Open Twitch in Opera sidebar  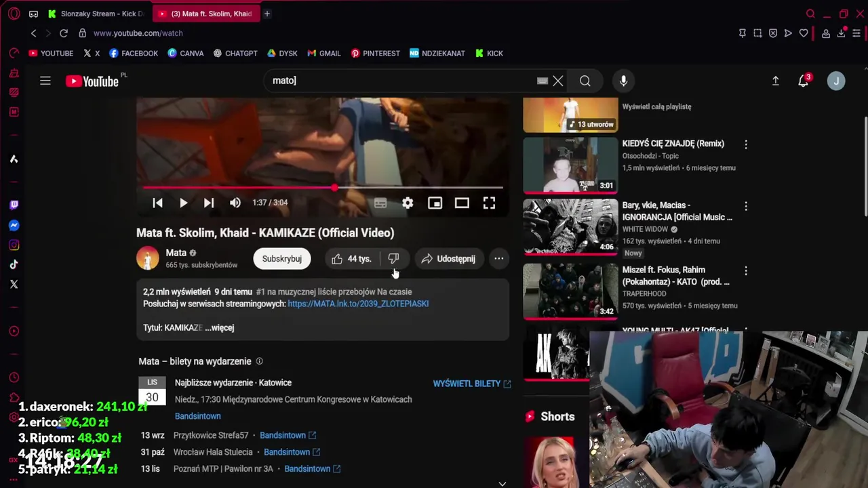14,205
